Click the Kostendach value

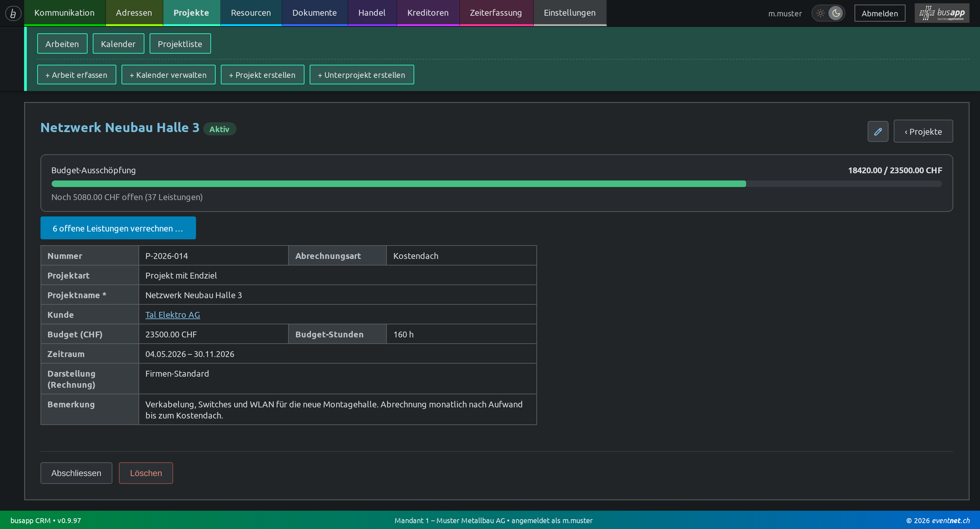(x=416, y=256)
